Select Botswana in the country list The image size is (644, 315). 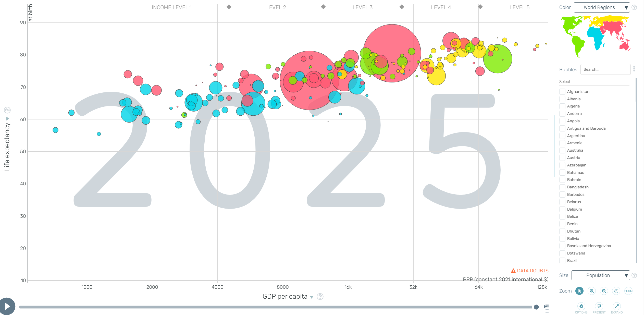576,253
